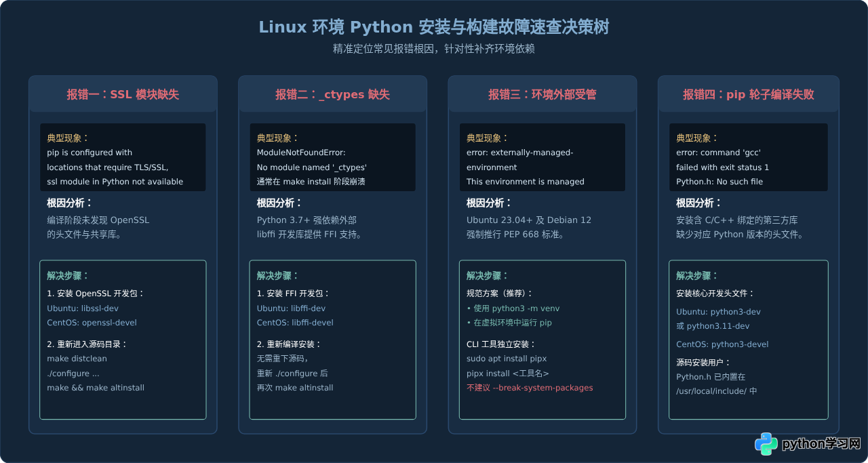Click the text "Python 3.7+ 强依赖外部"
Screen dimensions: 868x463
(x=307, y=220)
